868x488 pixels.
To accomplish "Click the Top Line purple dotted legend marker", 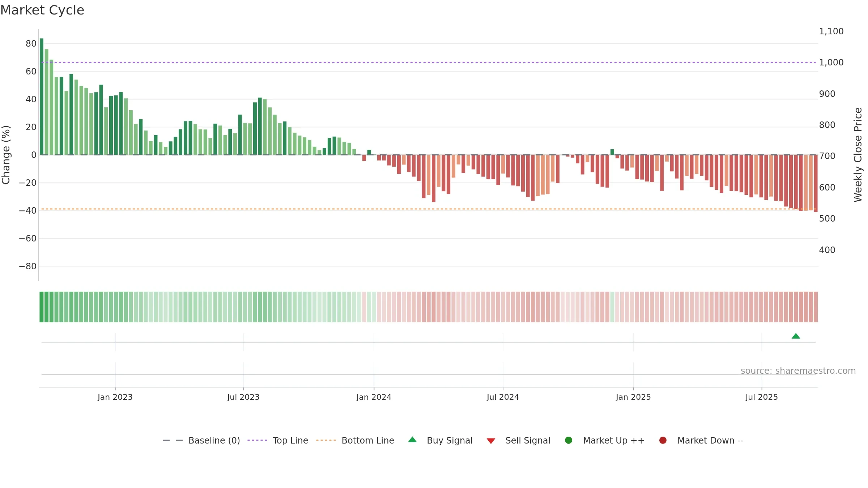I will [257, 440].
